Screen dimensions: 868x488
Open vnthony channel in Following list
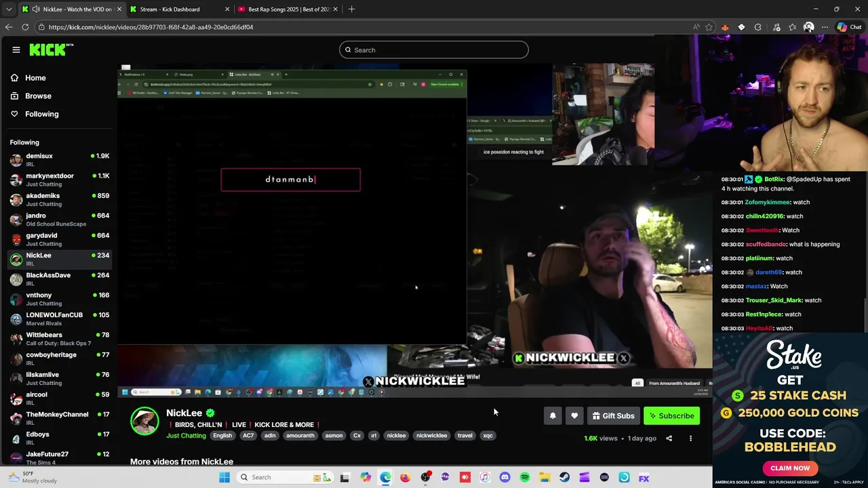(60, 299)
